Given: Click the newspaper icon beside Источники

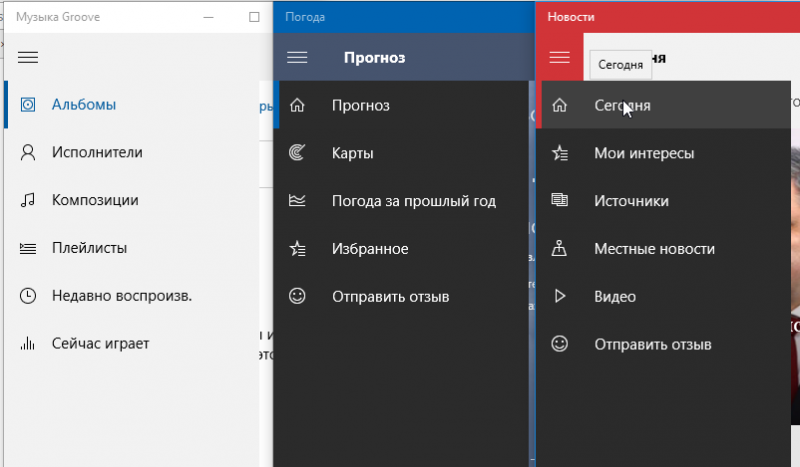Looking at the screenshot, I should (559, 200).
